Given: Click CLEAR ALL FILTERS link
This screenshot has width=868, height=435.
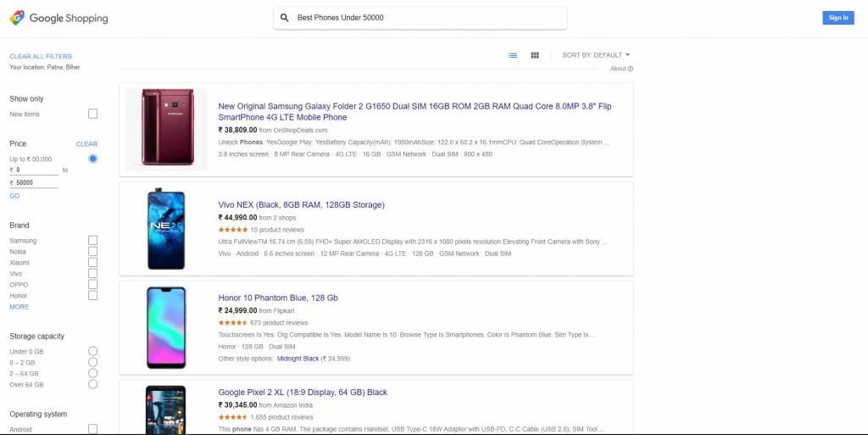Looking at the screenshot, I should [x=41, y=57].
